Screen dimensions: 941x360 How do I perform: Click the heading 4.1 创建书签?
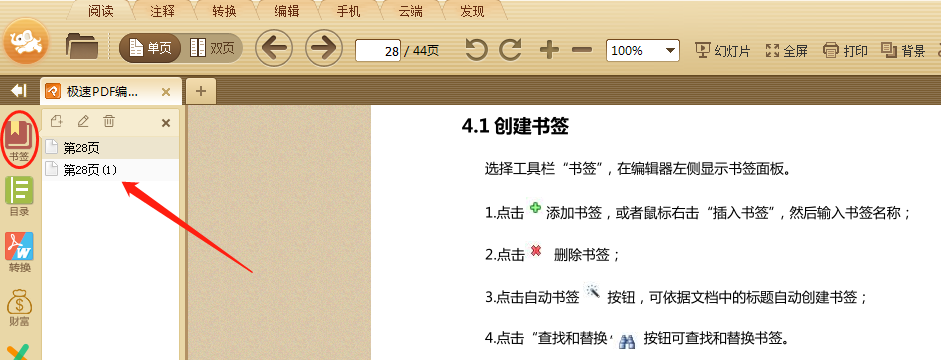tap(515, 126)
